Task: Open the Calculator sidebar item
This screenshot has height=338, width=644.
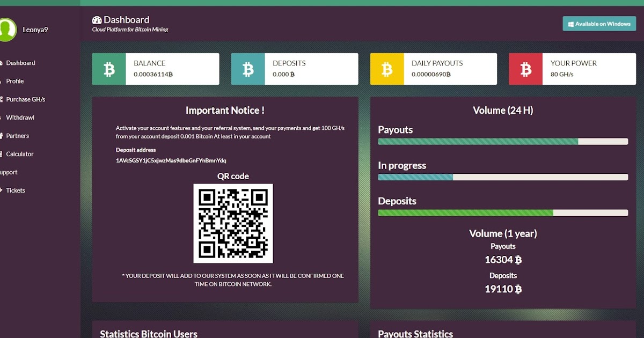Action: (x=19, y=154)
